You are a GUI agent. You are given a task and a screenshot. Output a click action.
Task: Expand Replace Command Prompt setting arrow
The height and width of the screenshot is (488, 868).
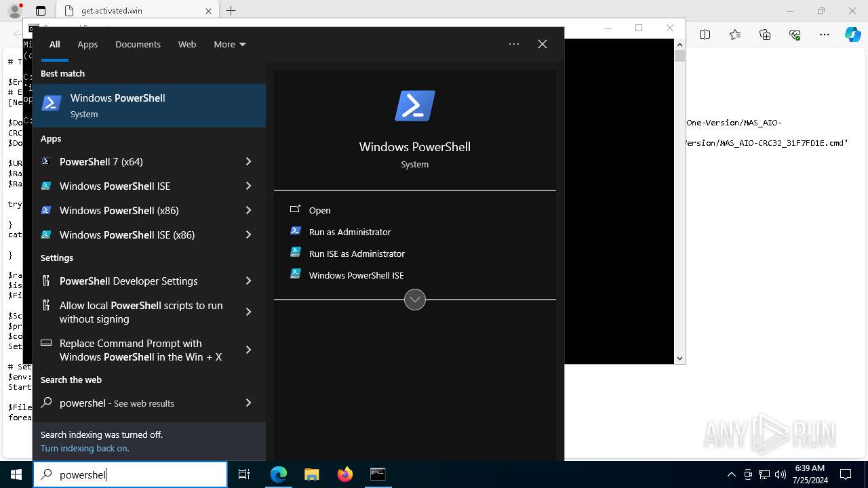(x=248, y=350)
